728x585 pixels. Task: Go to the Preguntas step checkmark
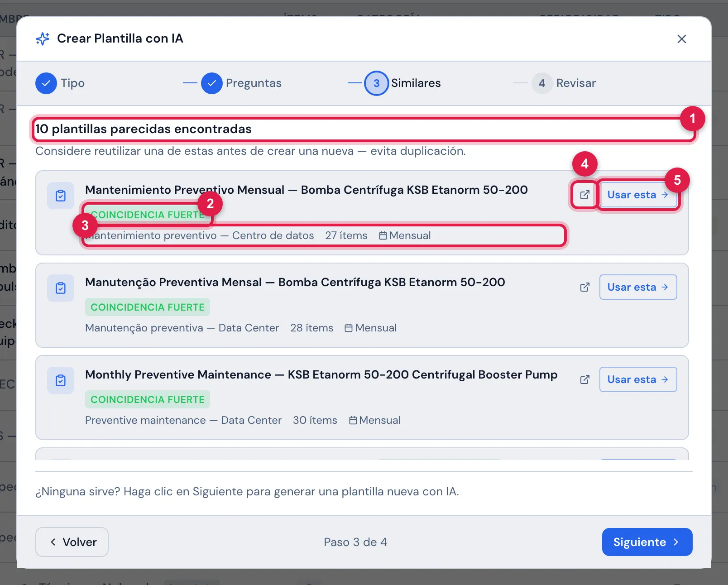[212, 83]
